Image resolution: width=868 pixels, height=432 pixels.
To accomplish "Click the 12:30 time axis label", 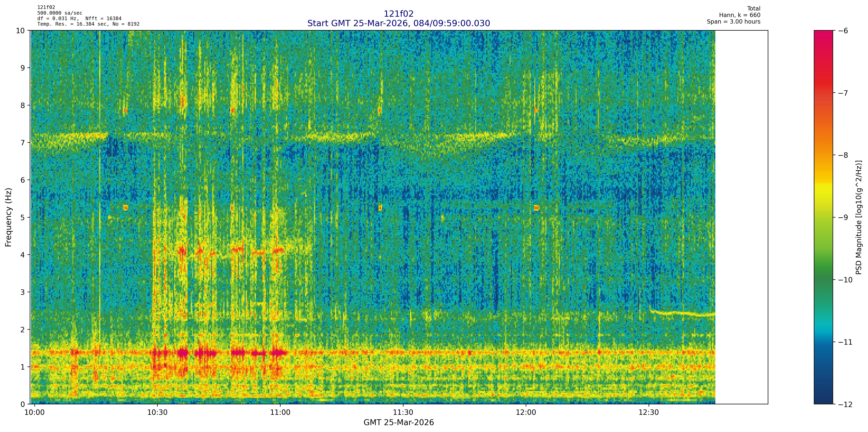I will click(x=649, y=413).
